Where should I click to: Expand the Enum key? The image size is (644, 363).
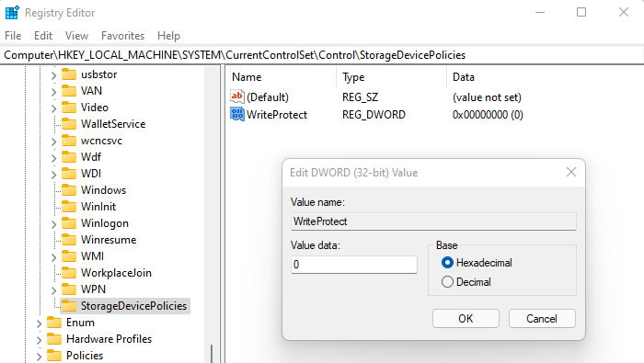[x=39, y=323]
